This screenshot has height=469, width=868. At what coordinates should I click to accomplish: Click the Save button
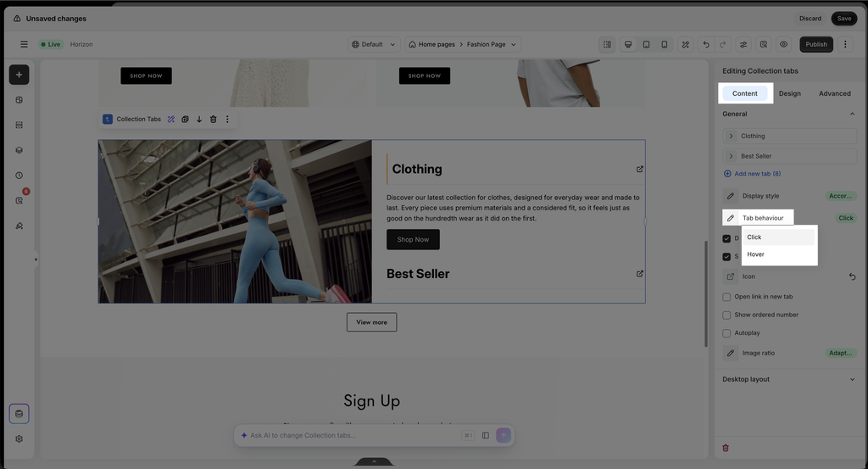(x=843, y=19)
